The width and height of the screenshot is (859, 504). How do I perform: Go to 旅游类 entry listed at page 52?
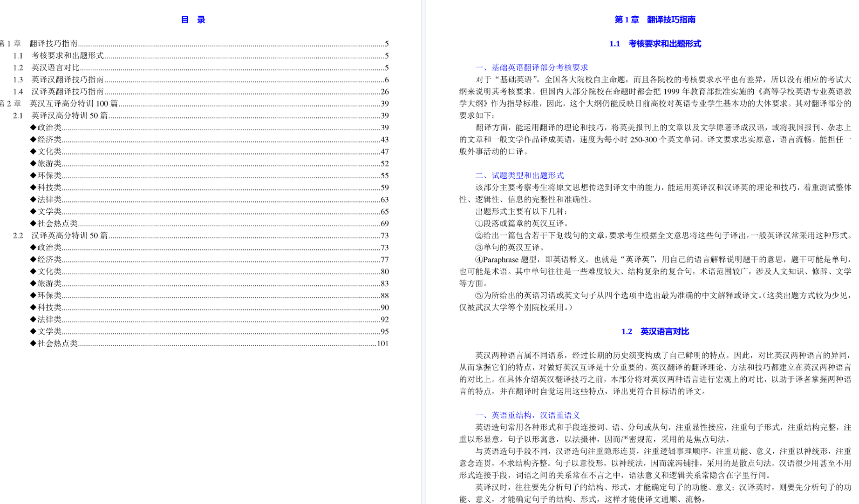(x=49, y=164)
